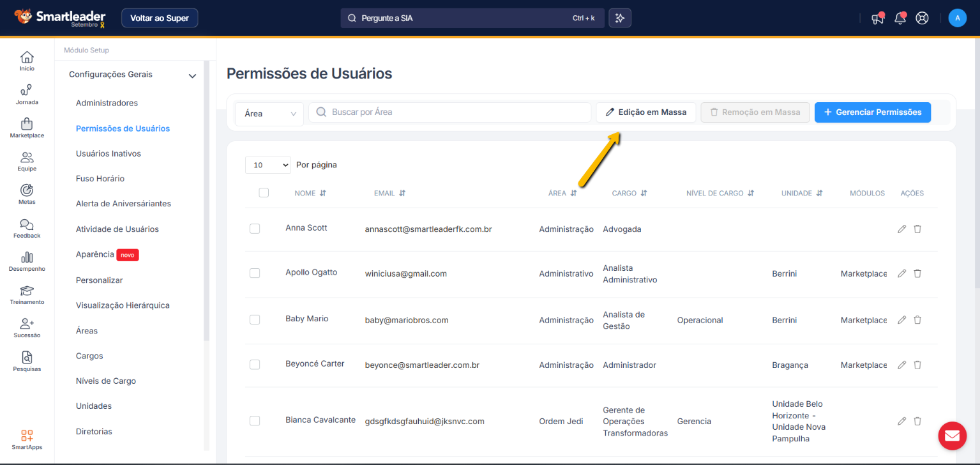Check the box for Beyoncé Carter
This screenshot has height=465, width=980.
tap(255, 365)
